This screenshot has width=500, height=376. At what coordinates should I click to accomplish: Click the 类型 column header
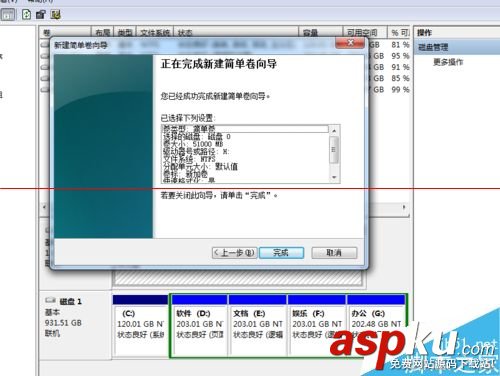click(x=125, y=32)
